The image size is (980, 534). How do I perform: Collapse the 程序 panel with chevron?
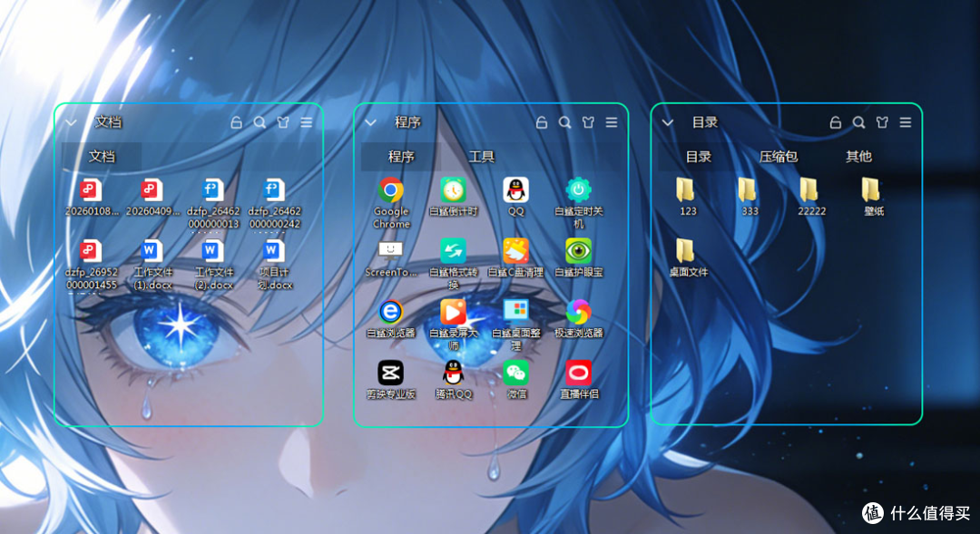click(370, 123)
